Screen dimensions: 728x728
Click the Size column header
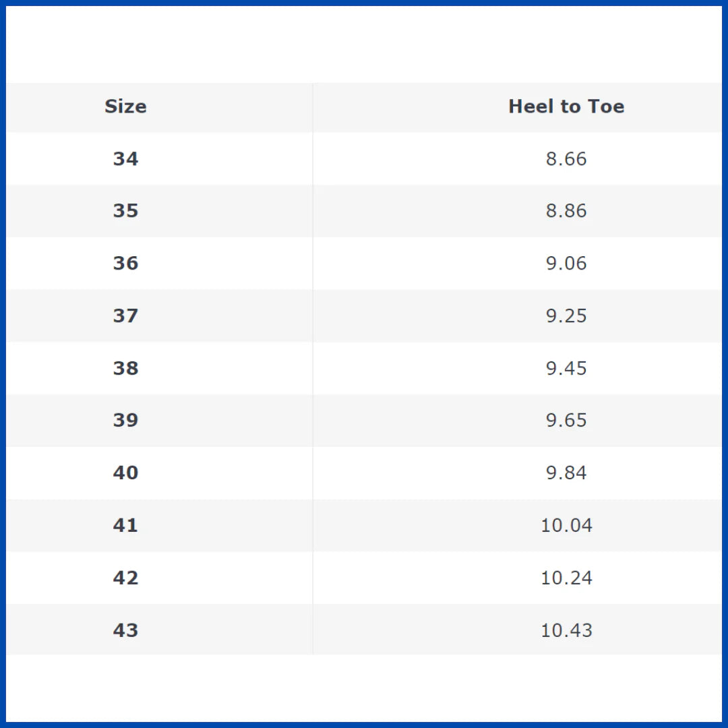click(x=125, y=107)
